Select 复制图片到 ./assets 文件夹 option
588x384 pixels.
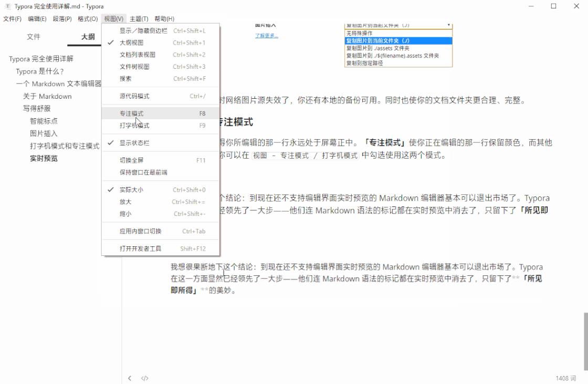click(x=398, y=48)
